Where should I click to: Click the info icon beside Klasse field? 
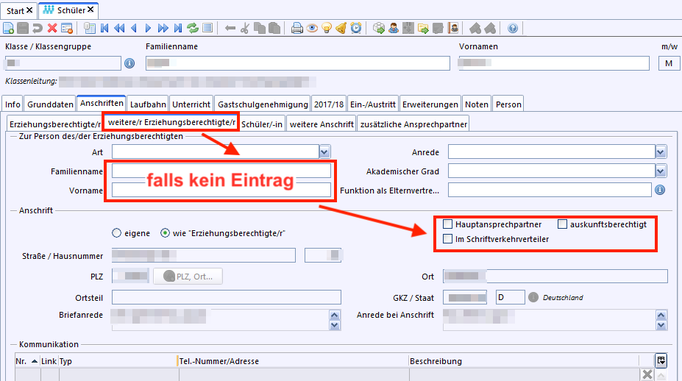(129, 64)
